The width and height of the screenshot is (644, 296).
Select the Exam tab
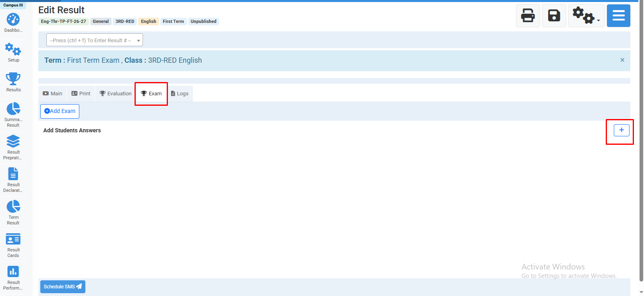pos(151,93)
